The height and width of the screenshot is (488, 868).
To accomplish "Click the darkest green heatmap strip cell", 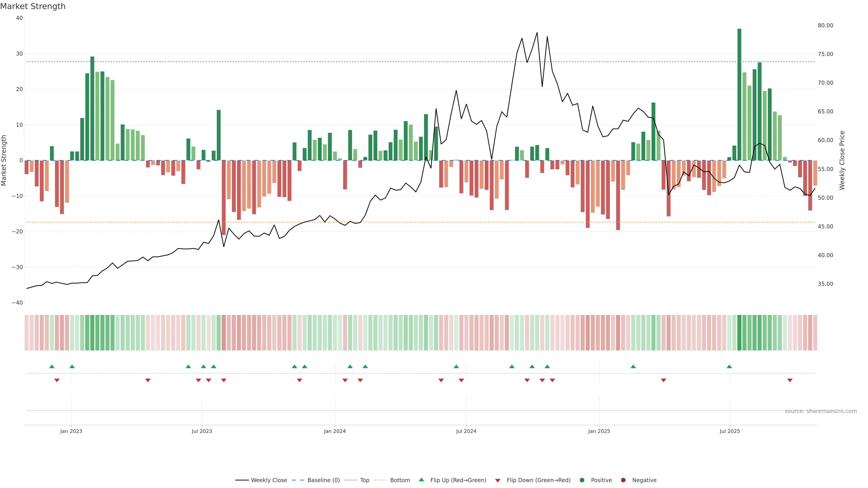I will pos(739,333).
